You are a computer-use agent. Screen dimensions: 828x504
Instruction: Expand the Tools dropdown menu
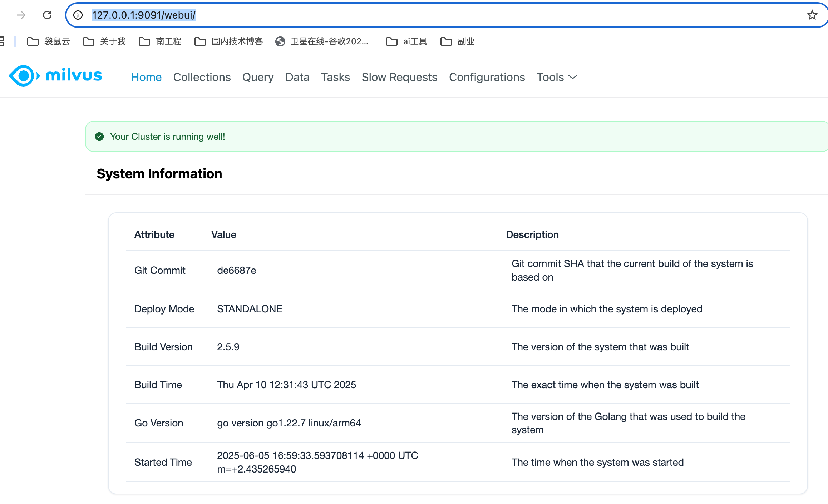coord(557,77)
